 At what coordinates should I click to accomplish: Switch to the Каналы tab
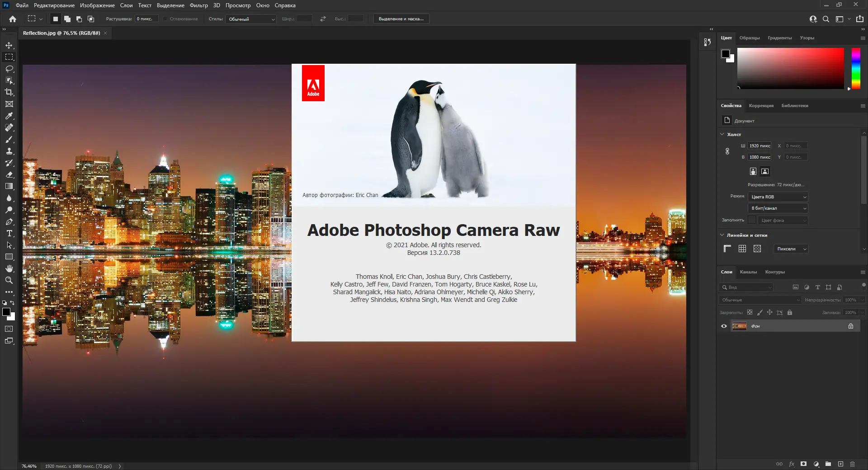pos(748,272)
